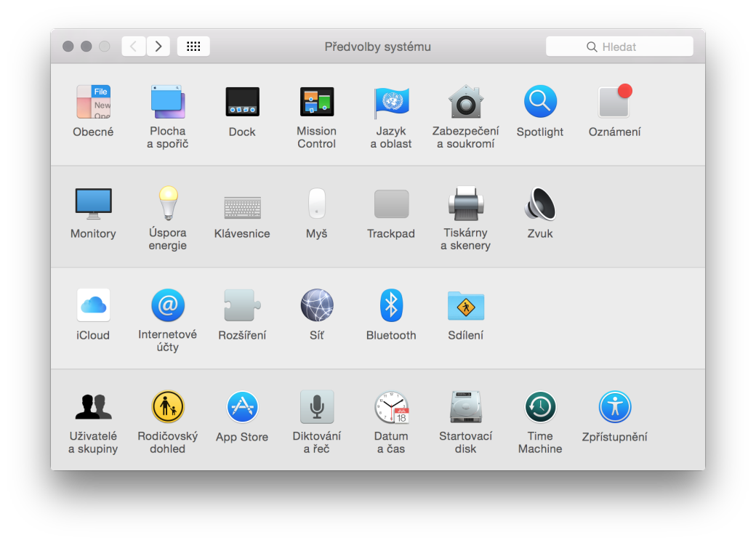Open Sdílení settings
The image size is (756, 543).
click(465, 305)
